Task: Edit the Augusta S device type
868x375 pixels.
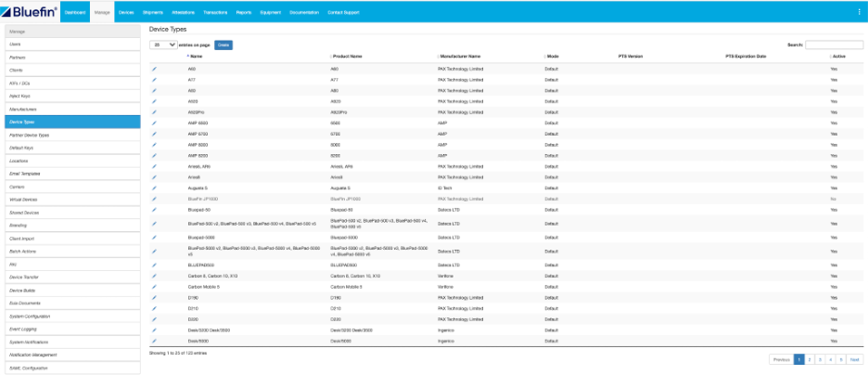Action: 155,187
